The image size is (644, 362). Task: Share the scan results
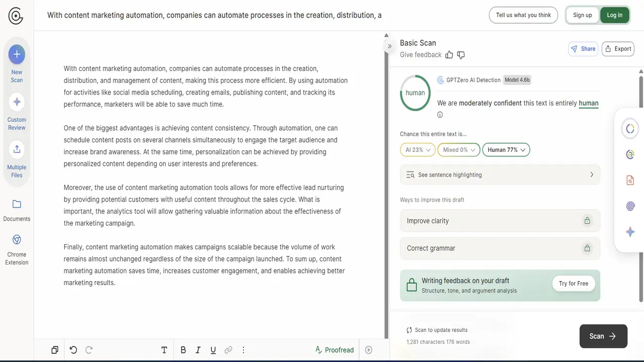click(583, 49)
